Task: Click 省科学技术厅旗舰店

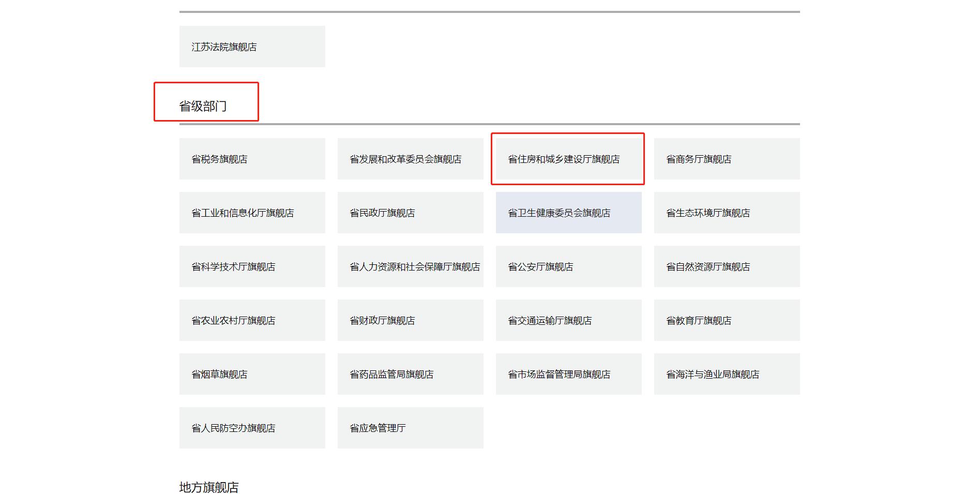Action: pos(252,266)
